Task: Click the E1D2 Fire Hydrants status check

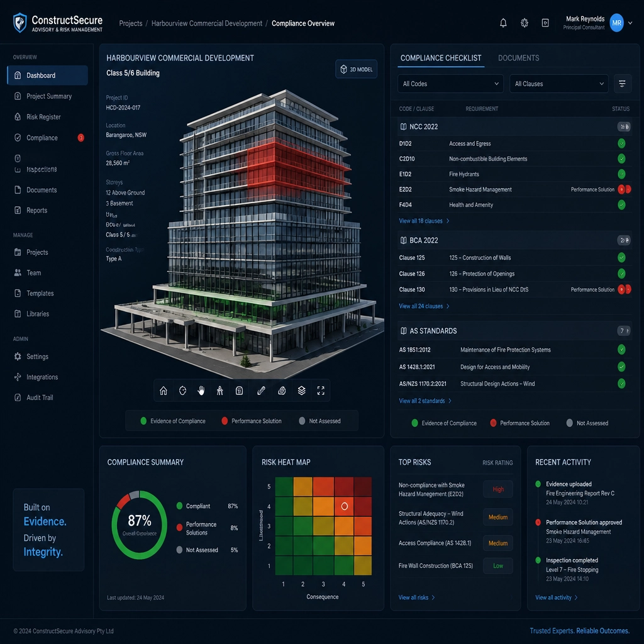Action: click(621, 174)
